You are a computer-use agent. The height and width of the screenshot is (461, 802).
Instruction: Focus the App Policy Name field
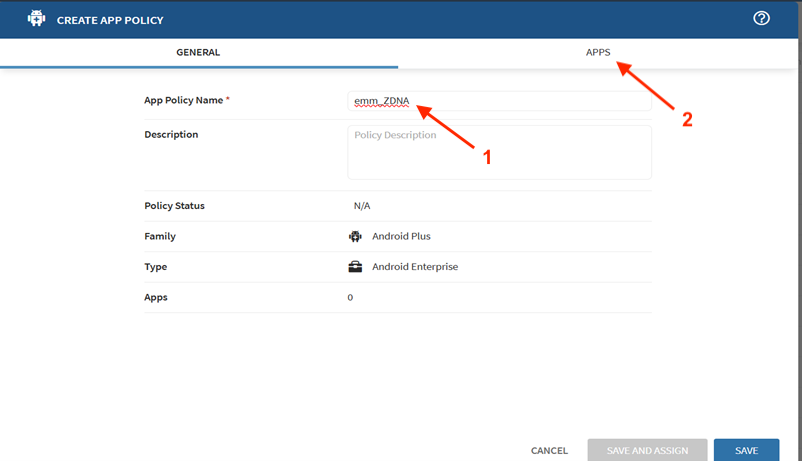(x=500, y=101)
